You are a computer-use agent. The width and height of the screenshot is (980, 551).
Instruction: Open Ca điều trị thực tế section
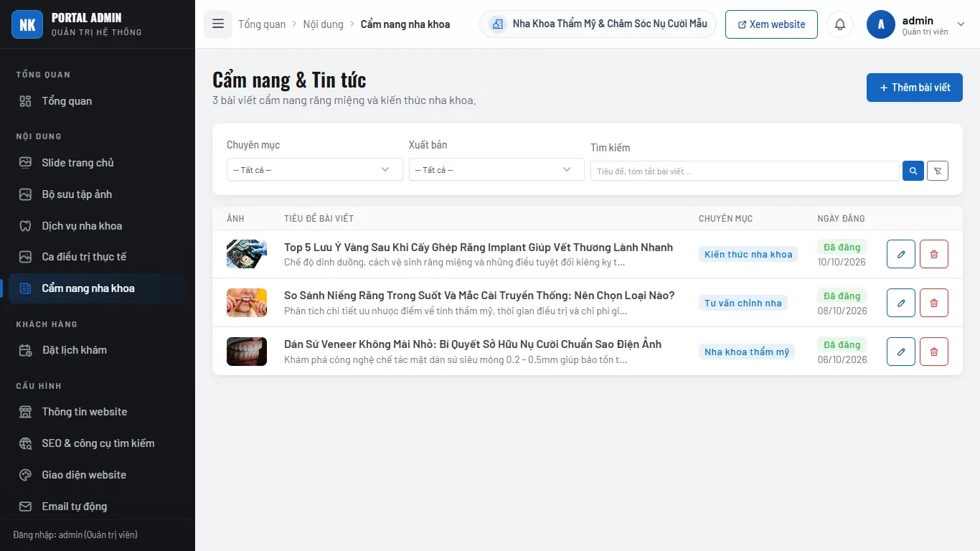coord(98,257)
